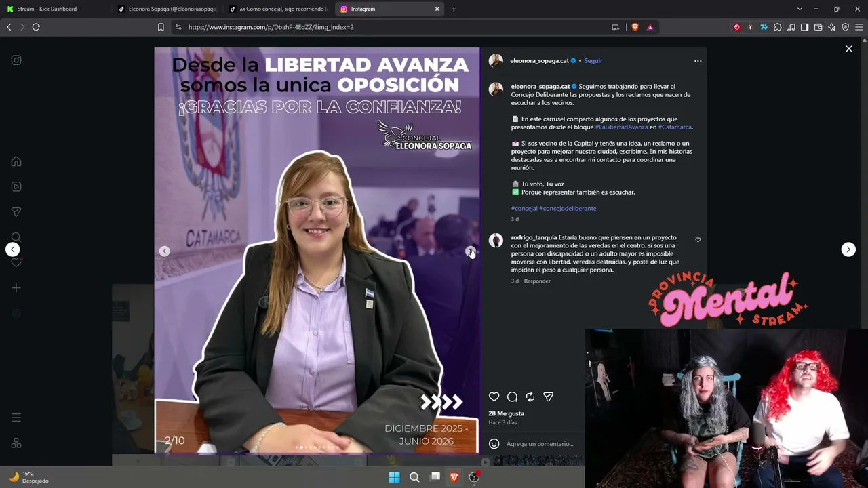Click the 'Agrega un comentario...' field

point(540,444)
